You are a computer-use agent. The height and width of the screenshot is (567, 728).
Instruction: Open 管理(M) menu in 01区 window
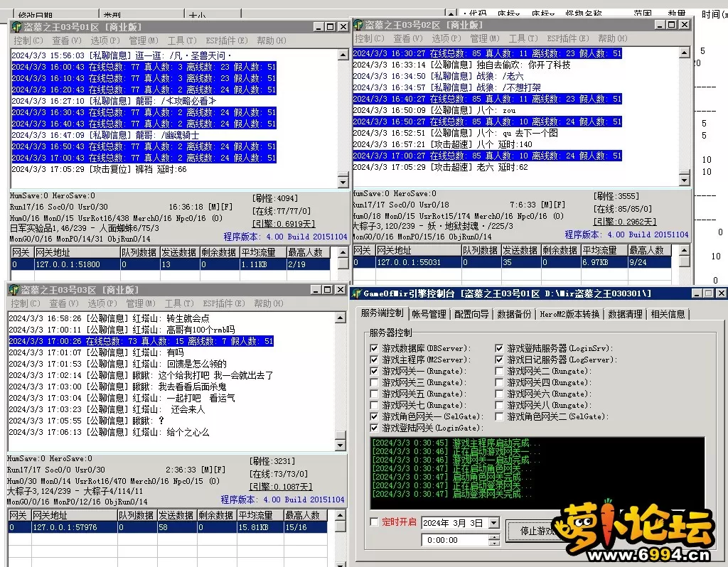point(144,40)
